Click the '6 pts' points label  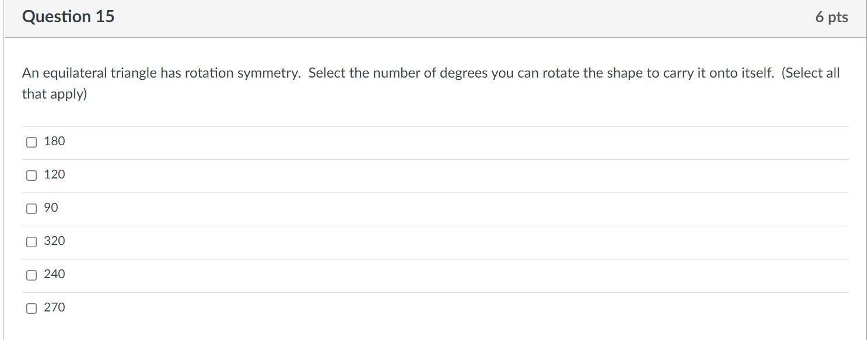[x=831, y=17]
